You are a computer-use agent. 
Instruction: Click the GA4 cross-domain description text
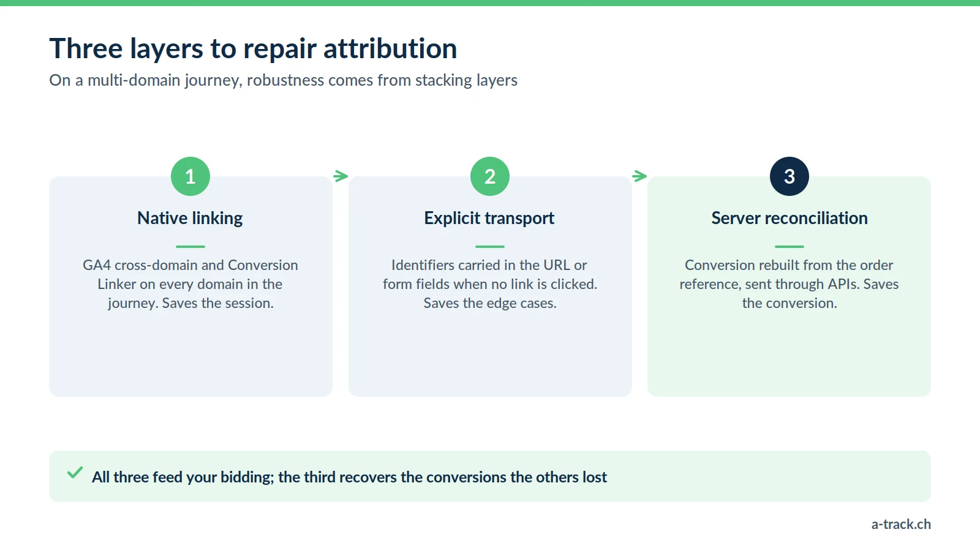190,284
